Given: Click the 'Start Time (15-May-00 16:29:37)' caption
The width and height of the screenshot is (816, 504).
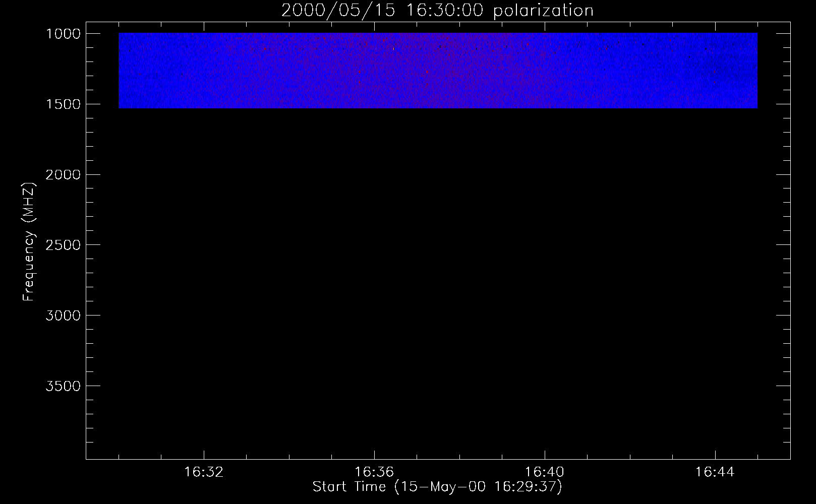Looking at the screenshot, I should tap(437, 487).
